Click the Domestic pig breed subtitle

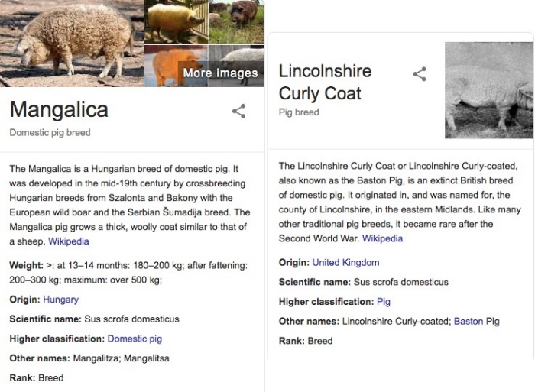(x=50, y=133)
